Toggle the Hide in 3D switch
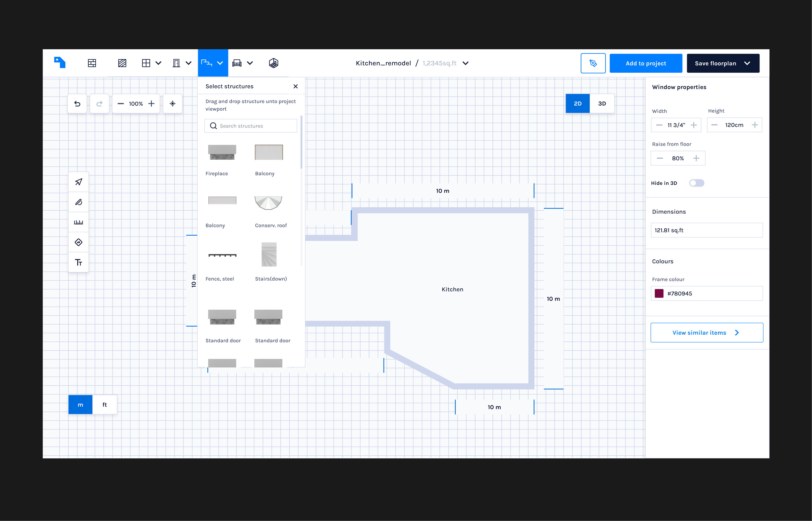 click(696, 183)
